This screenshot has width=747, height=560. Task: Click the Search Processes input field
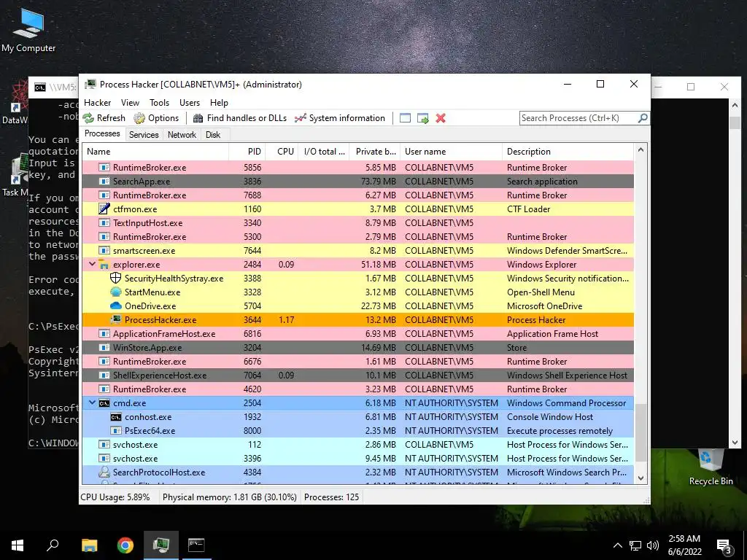click(x=578, y=118)
